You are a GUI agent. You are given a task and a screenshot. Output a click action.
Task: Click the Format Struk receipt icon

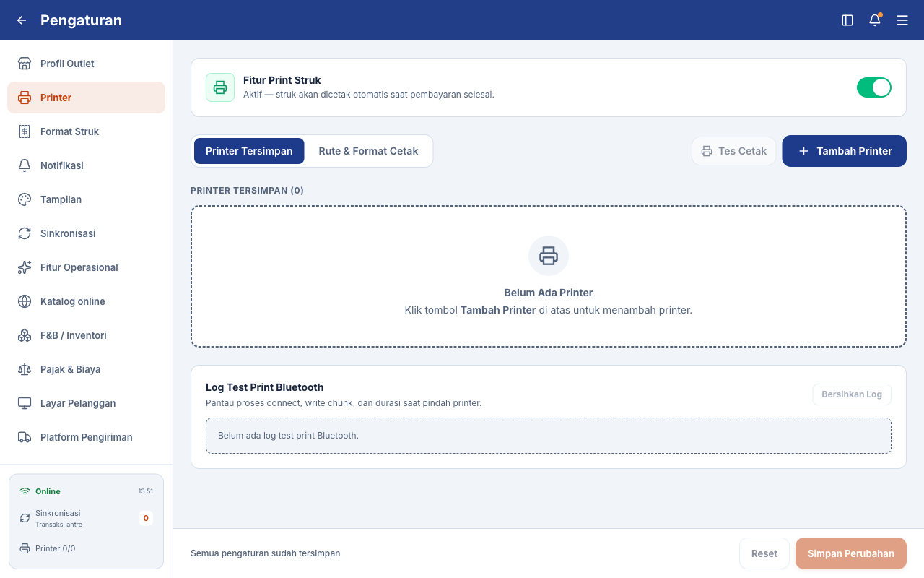pos(25,131)
